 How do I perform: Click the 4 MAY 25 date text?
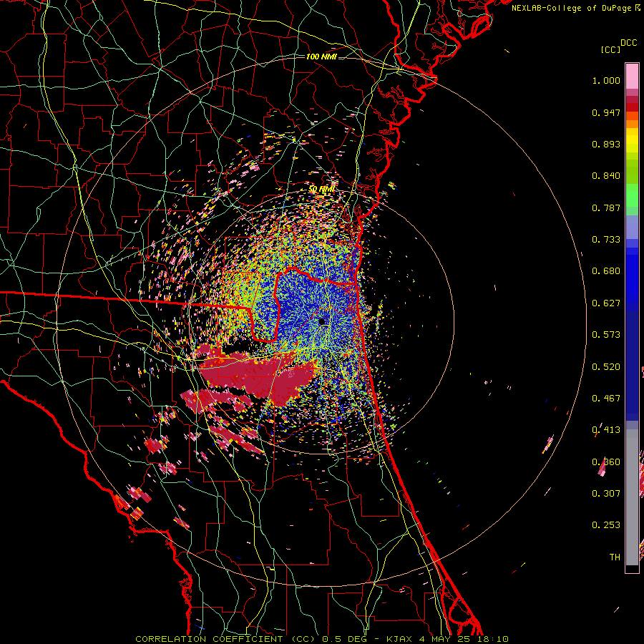click(x=447, y=639)
